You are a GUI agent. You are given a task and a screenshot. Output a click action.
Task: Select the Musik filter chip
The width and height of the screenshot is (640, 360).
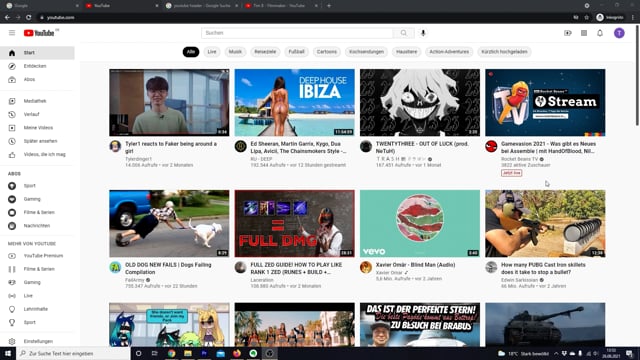(x=235, y=52)
